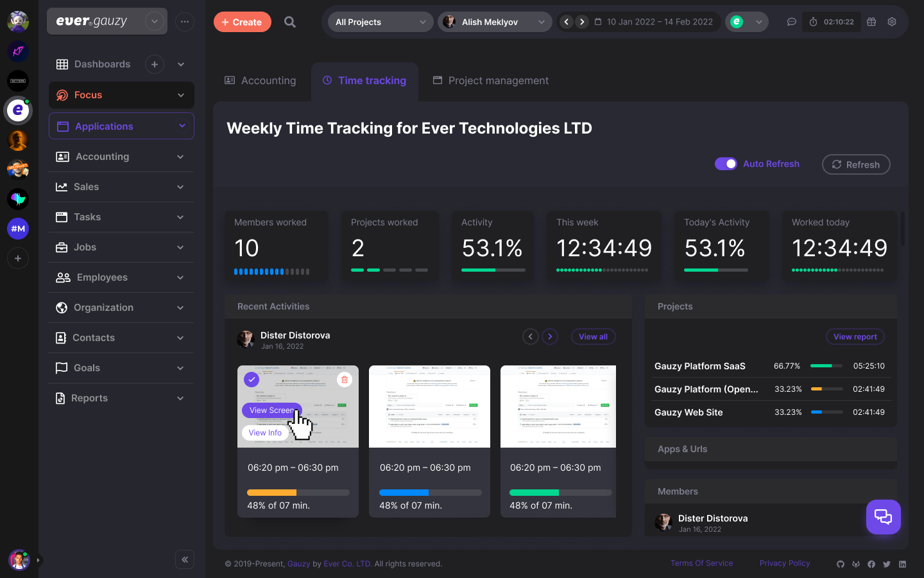
Task: Open the search icon in the top bar
Action: [x=289, y=21]
